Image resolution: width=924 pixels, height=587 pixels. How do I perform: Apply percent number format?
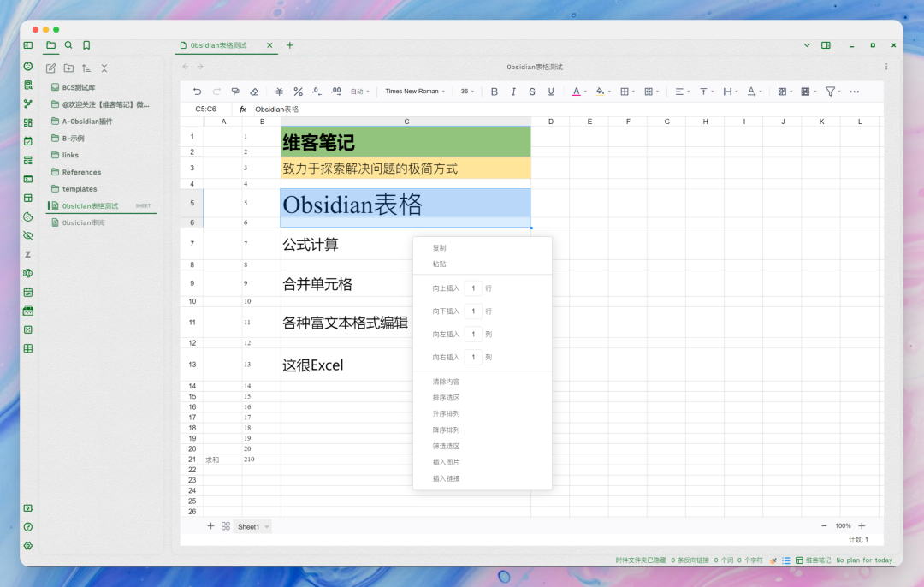click(297, 91)
